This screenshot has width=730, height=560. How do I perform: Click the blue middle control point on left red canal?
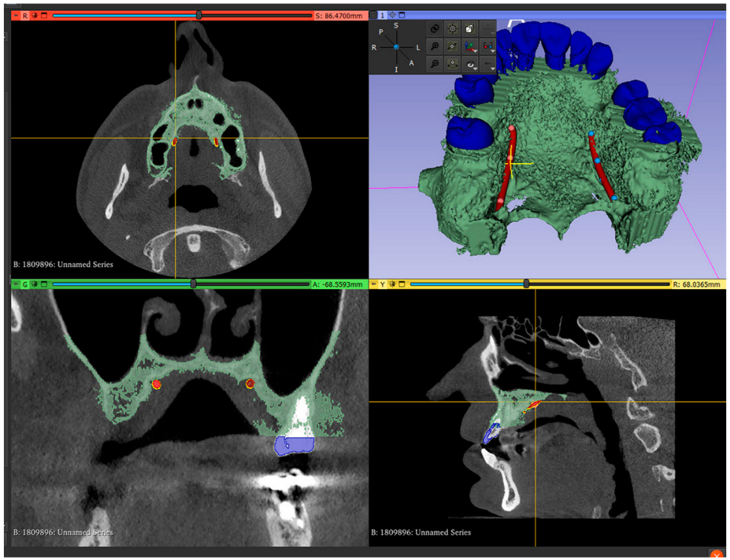point(598,161)
